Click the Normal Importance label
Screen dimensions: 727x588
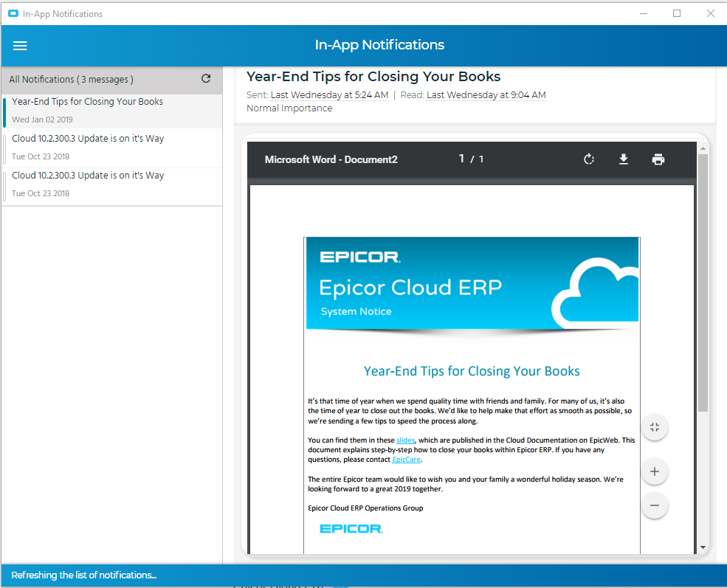(x=289, y=108)
